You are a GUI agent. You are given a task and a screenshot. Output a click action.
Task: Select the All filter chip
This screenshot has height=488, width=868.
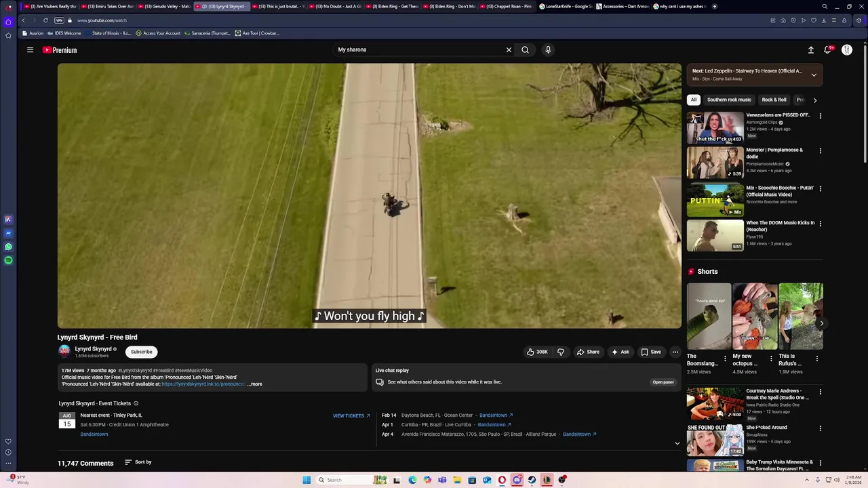(x=693, y=100)
